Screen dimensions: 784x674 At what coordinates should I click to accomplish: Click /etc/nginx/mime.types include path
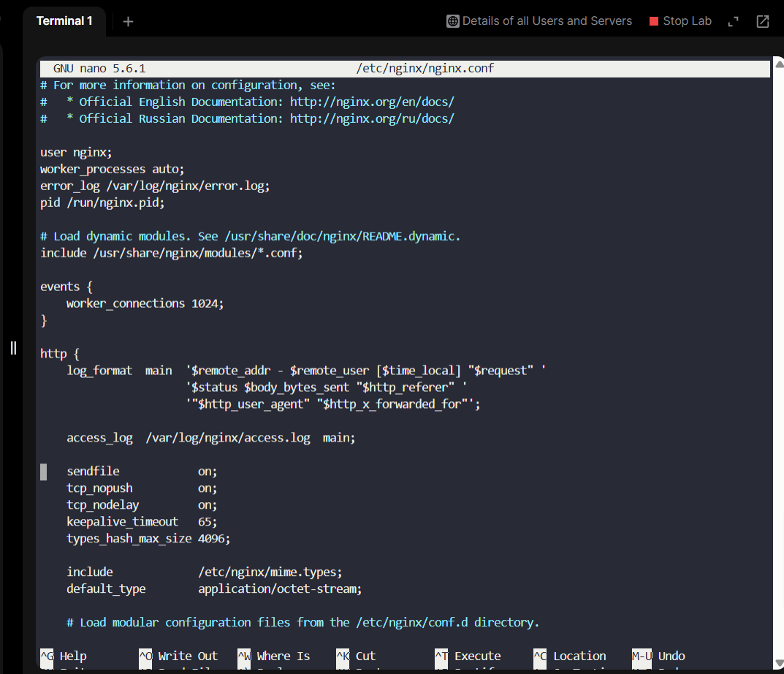pyautogui.click(x=270, y=572)
